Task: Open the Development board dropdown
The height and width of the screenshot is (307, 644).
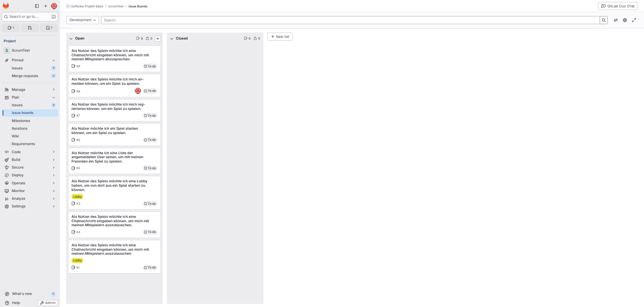Action: tap(83, 20)
